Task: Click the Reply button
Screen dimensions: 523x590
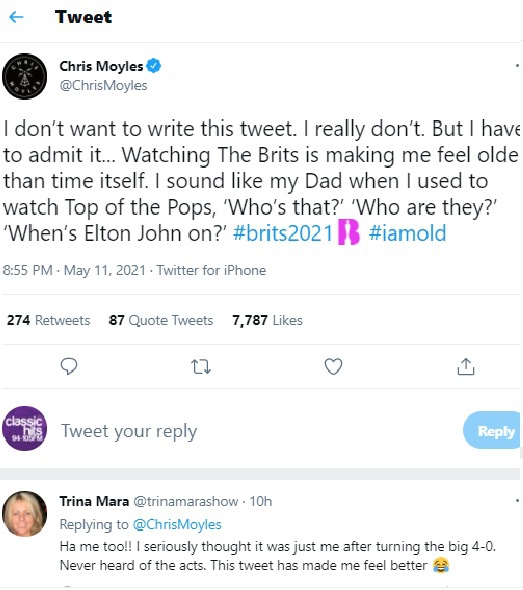Action: tap(493, 430)
